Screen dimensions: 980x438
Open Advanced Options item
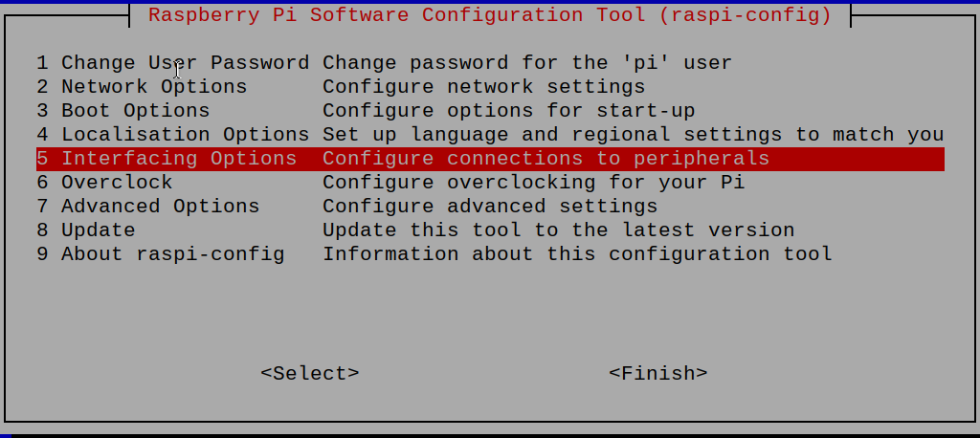[x=148, y=207]
